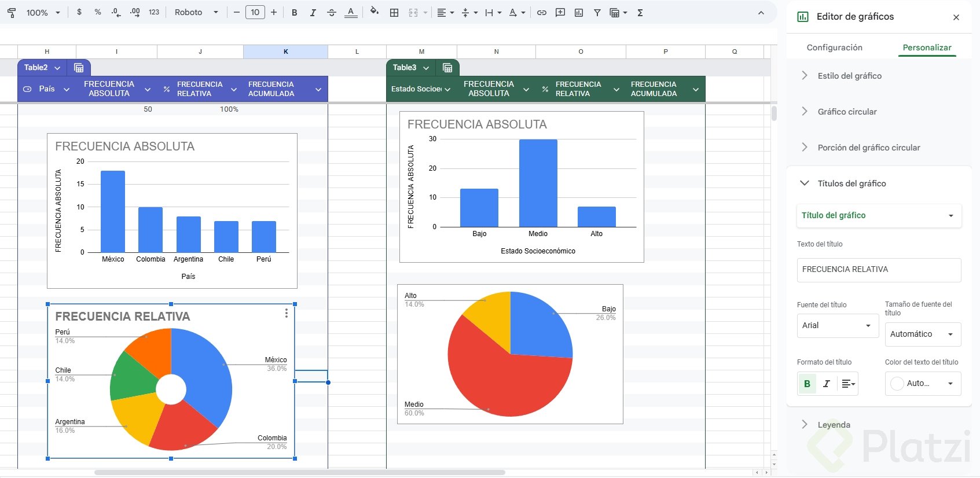
Task: Switch to the Configuración tab
Action: point(834,47)
